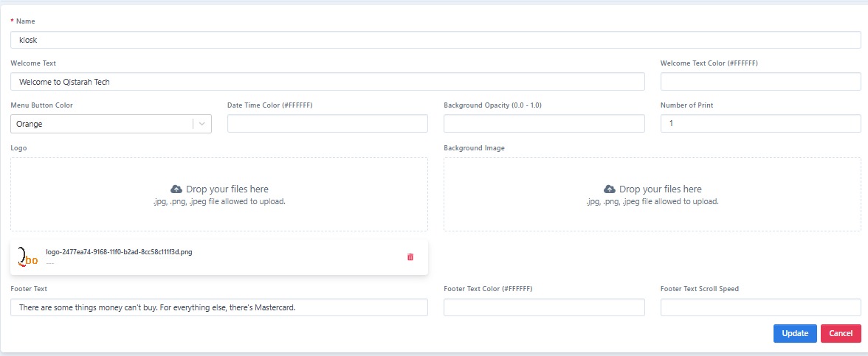Click the Date Time Color field
868x356 pixels.
(327, 124)
